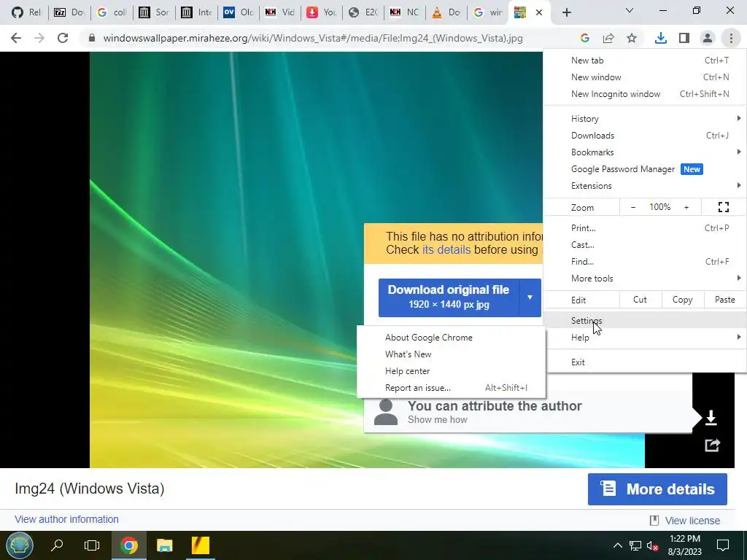
Task: Click the three-dot Chrome menu icon
Action: point(731,38)
